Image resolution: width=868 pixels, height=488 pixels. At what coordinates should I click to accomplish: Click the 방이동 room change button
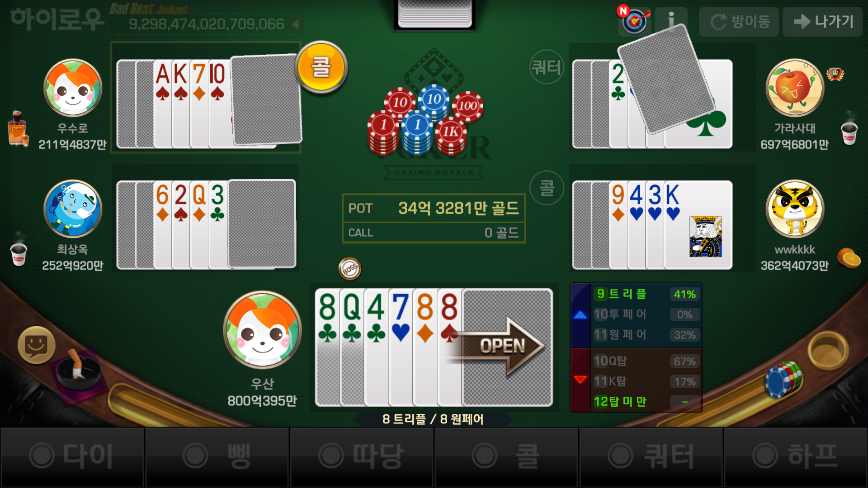coord(739,21)
